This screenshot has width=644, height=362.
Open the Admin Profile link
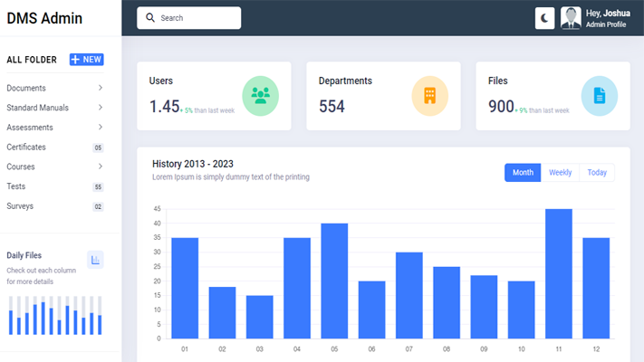coord(606,24)
